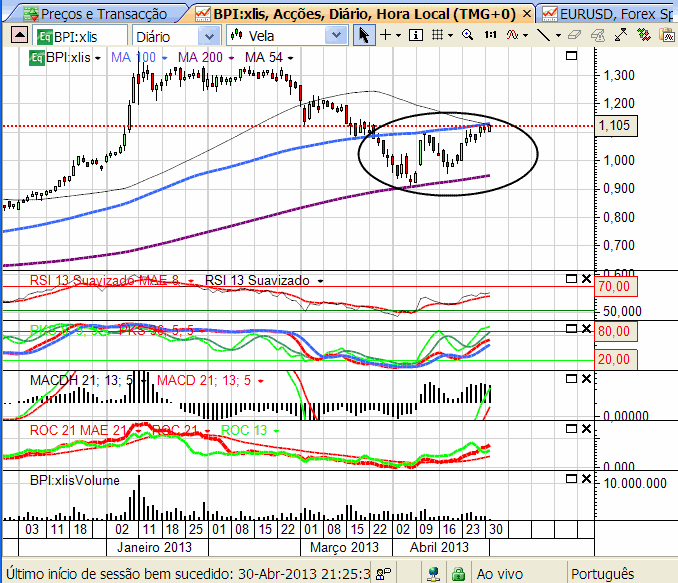The height and width of the screenshot is (583, 678).
Task: Open the MA 100 settings dropdown arrow
Action: click(x=164, y=58)
